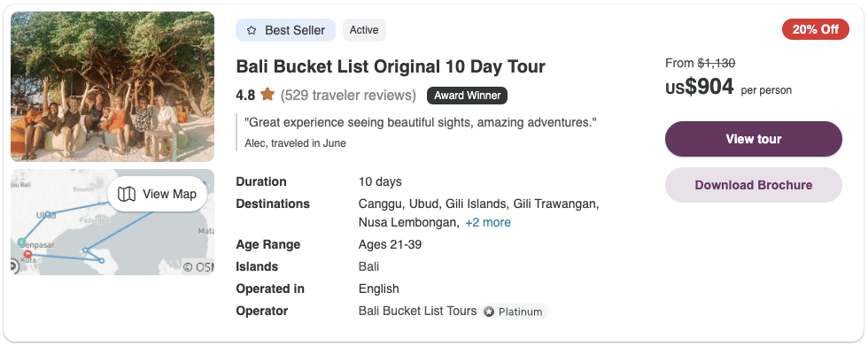Click the Bali Bucket List Tours operator
The image size is (868, 346).
click(417, 311)
